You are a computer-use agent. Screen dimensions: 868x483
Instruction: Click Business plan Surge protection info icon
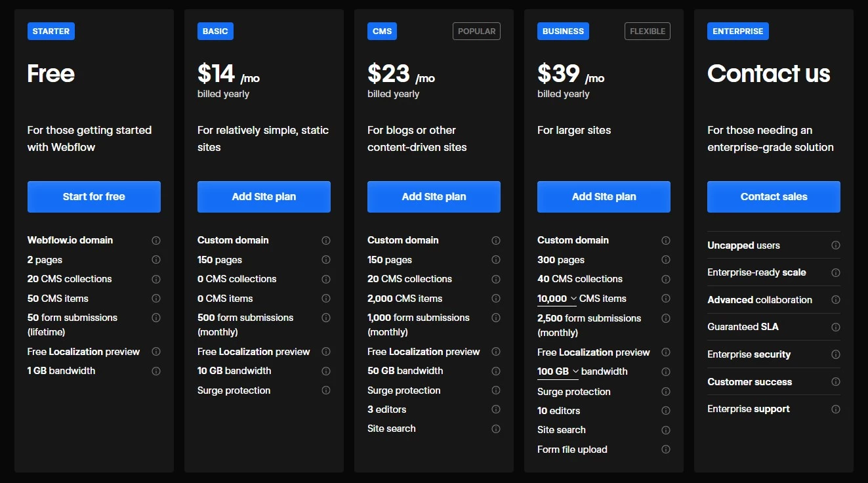pos(666,392)
